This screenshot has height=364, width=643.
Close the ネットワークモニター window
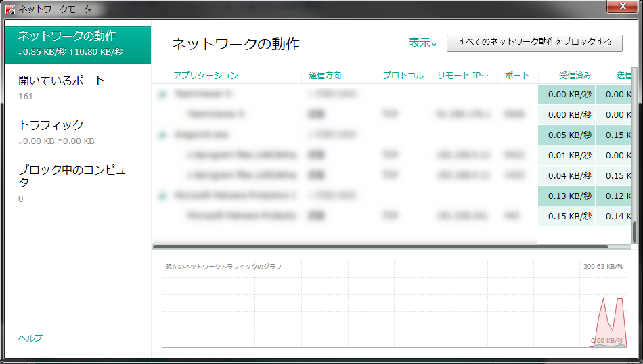coord(623,5)
